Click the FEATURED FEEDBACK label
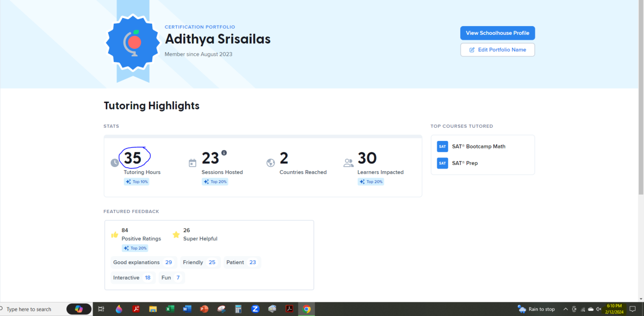Image resolution: width=644 pixels, height=316 pixels. 131,212
